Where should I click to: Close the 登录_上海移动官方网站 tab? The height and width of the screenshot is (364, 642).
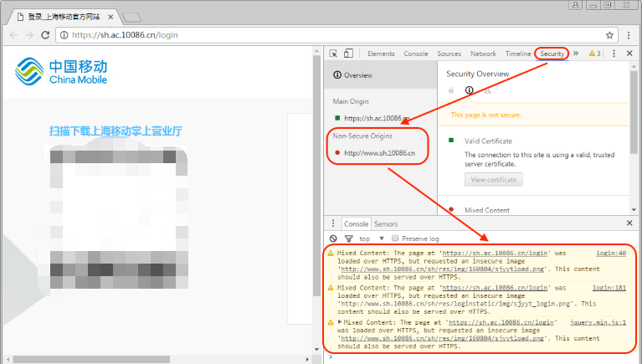(110, 17)
